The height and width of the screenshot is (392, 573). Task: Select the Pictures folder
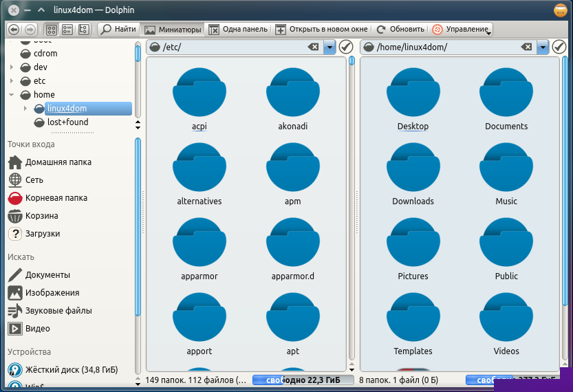click(x=413, y=249)
